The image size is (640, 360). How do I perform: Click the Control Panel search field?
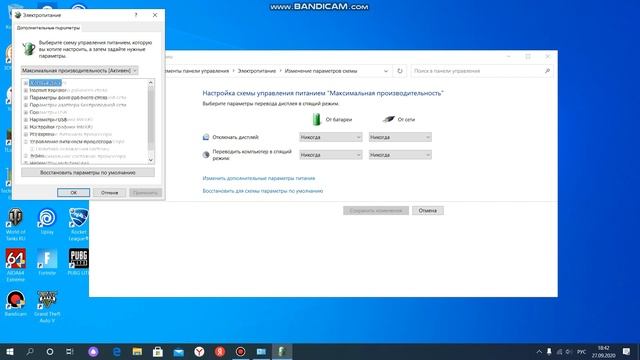pyautogui.click(x=478, y=71)
